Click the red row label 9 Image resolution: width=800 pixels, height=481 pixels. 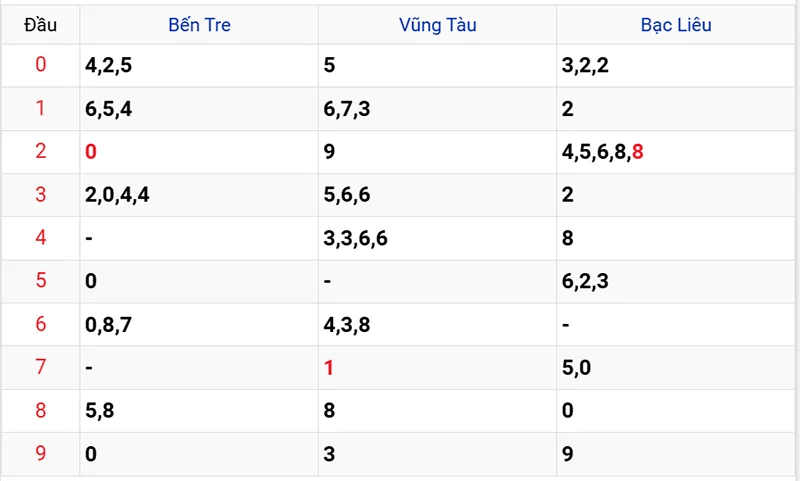point(40,454)
